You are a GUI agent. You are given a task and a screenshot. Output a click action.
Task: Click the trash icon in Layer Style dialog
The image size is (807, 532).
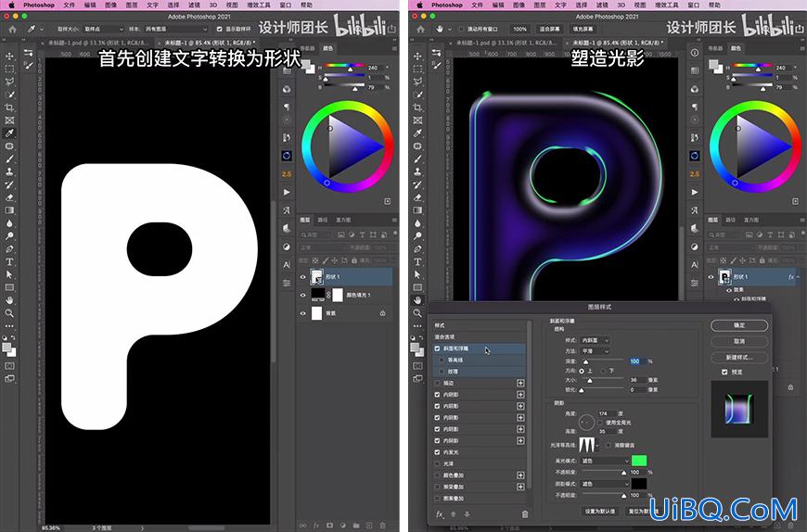click(x=525, y=514)
